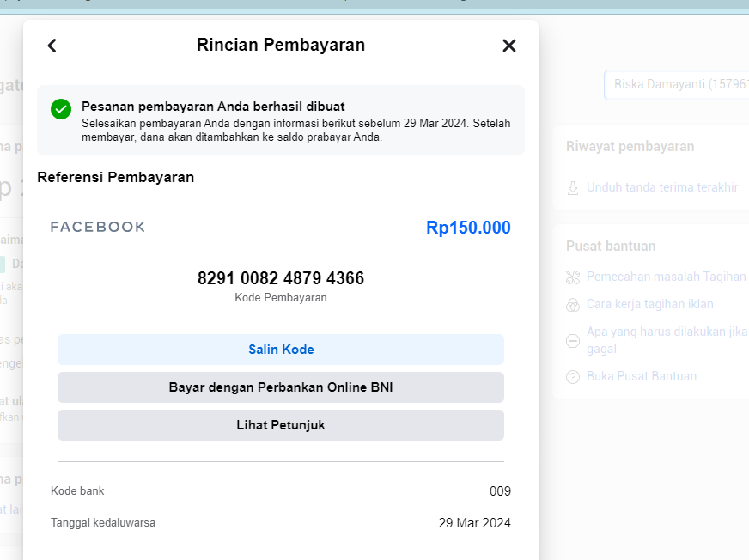
Task: Click the icon beside Cara kerja tagihan iklan
Action: 573,305
